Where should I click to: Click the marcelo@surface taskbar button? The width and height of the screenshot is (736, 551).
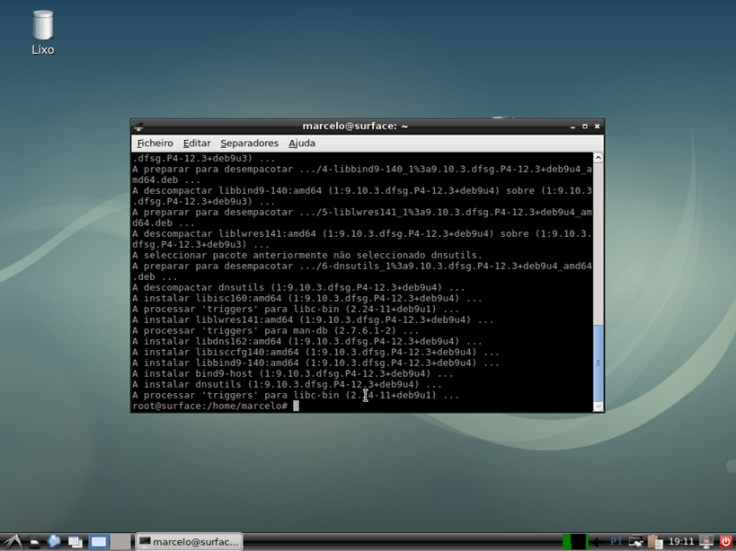click(189, 541)
